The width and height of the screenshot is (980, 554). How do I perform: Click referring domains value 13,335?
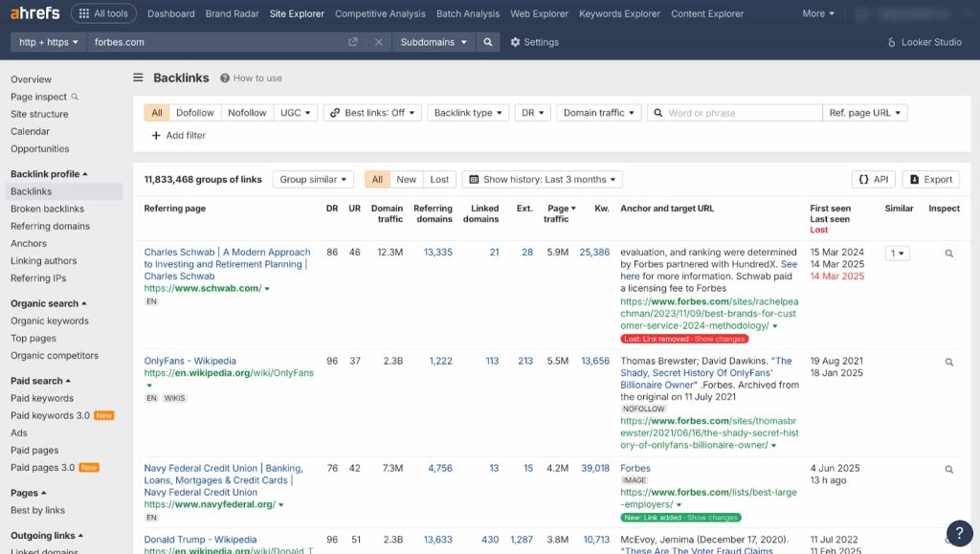[437, 253]
